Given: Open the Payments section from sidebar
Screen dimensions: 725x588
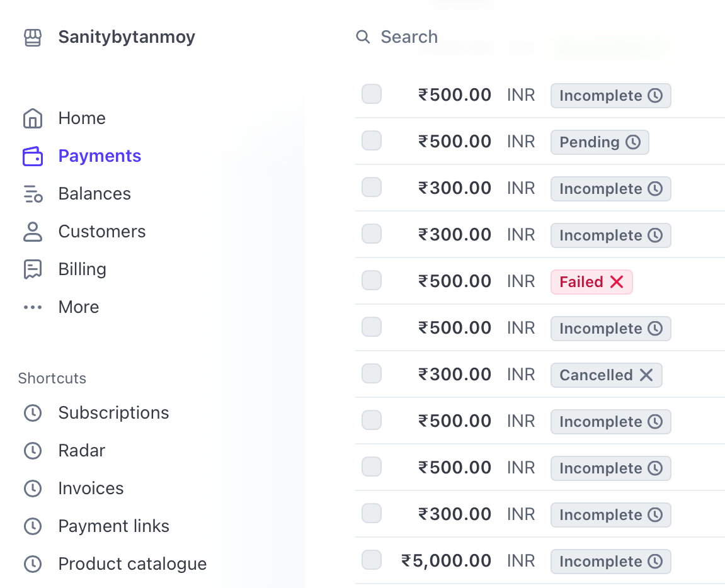Looking at the screenshot, I should 99,155.
